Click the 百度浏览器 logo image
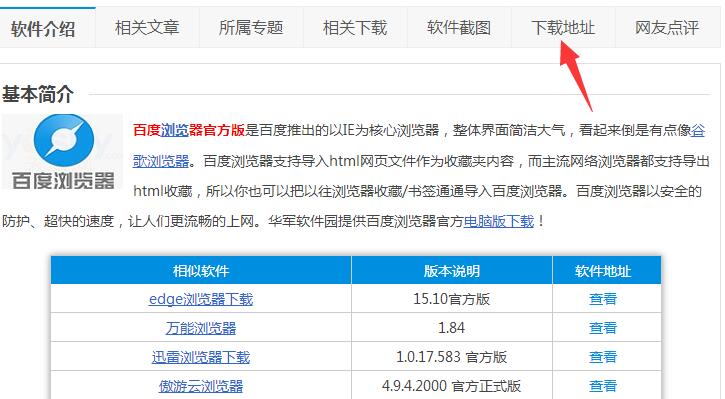The image size is (725, 399). (62, 152)
